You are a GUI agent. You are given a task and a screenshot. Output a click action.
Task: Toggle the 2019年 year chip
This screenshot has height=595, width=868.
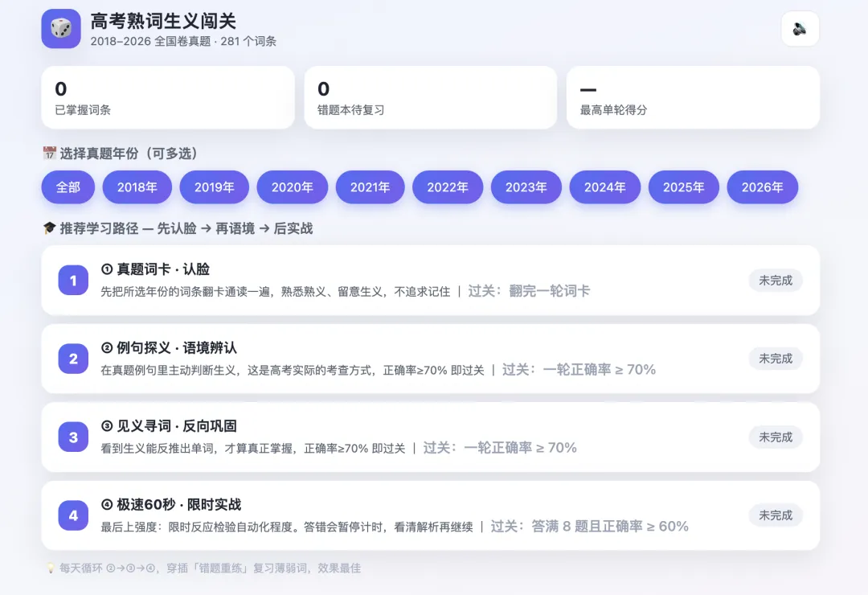click(215, 187)
